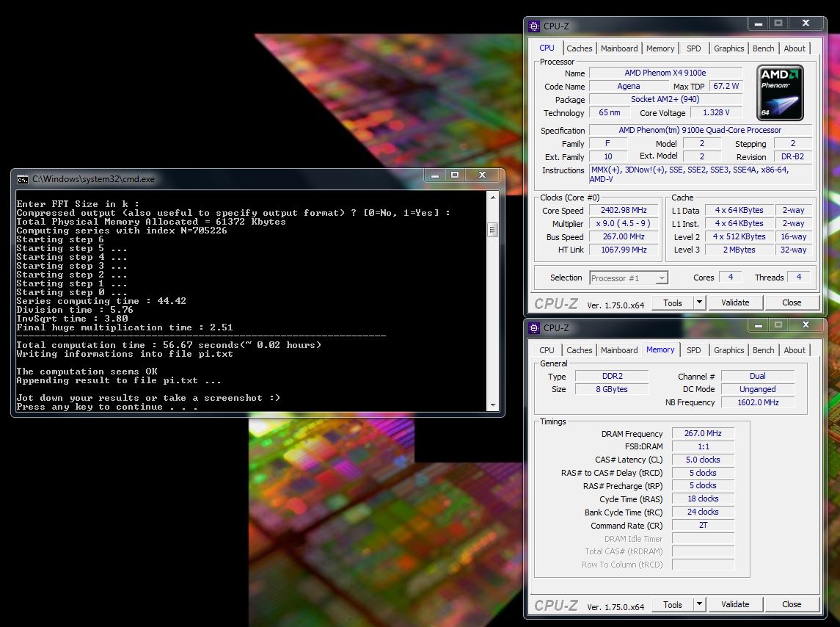Open the Mainboard tab in the top CPU-Z window
840x627 pixels.
618,48
